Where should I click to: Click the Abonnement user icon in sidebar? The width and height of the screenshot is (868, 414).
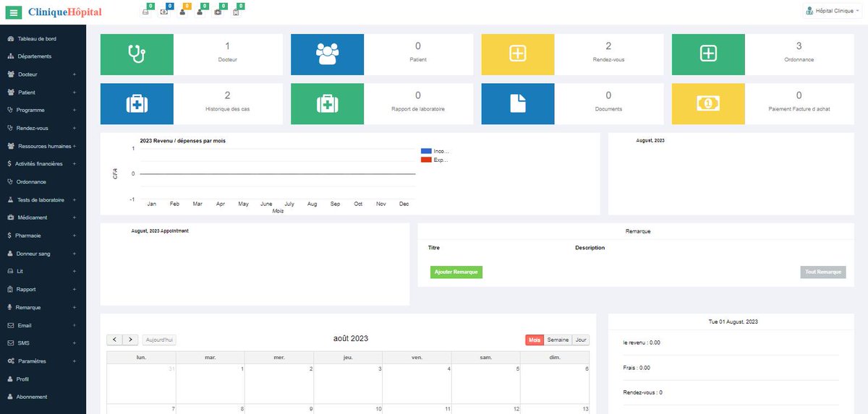pyautogui.click(x=10, y=397)
